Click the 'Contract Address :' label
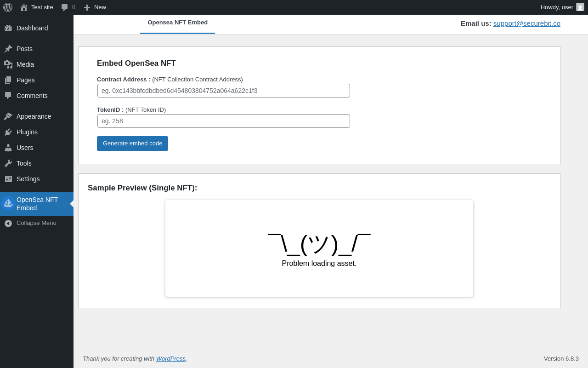This screenshot has height=368, width=588. [x=124, y=80]
